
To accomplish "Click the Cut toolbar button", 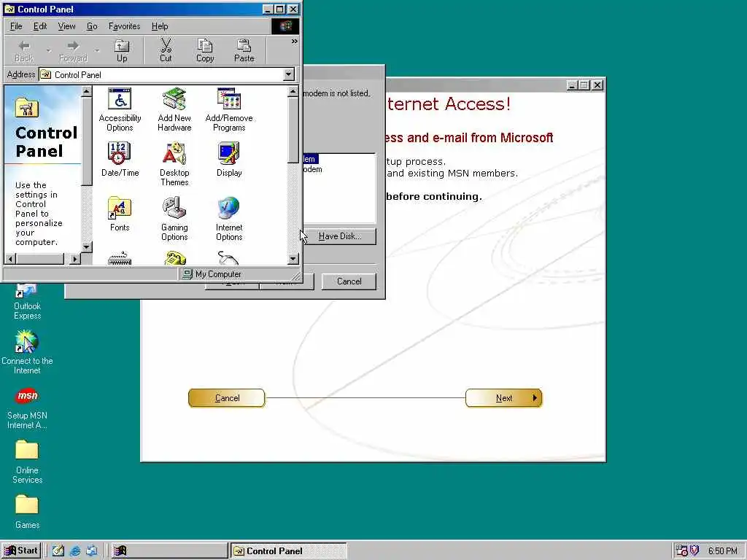I will (x=166, y=50).
